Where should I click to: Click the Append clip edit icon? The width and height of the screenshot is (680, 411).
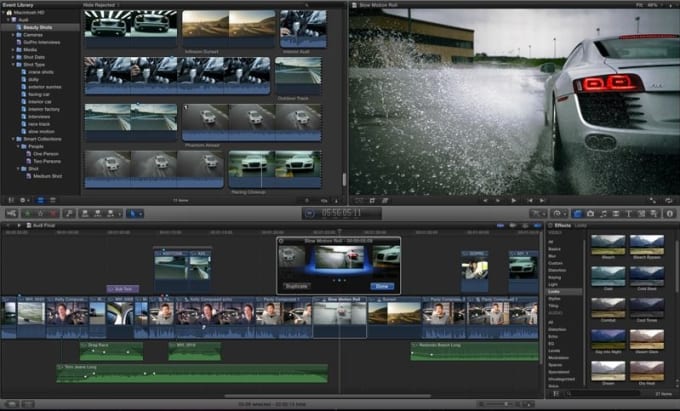coord(111,213)
